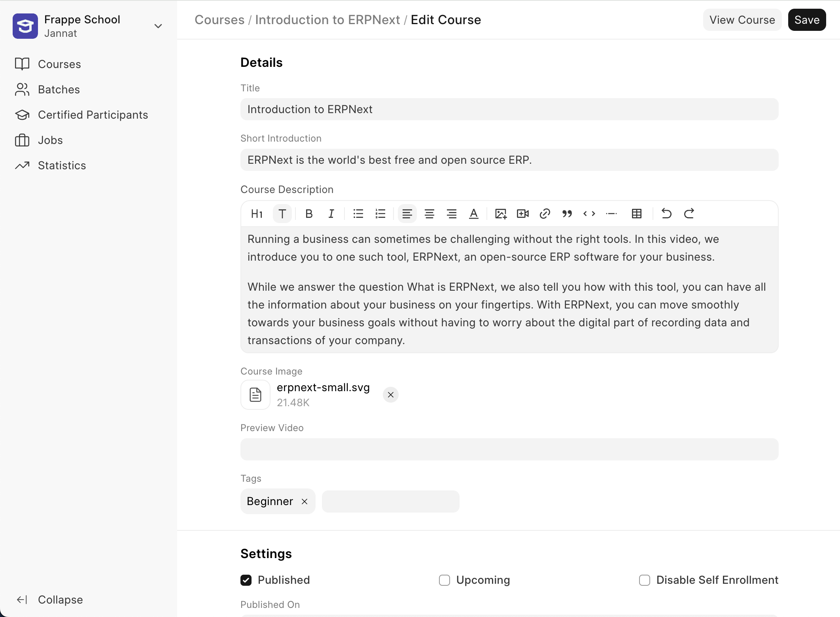Select the blockquote icon
The image size is (840, 617).
(x=568, y=213)
